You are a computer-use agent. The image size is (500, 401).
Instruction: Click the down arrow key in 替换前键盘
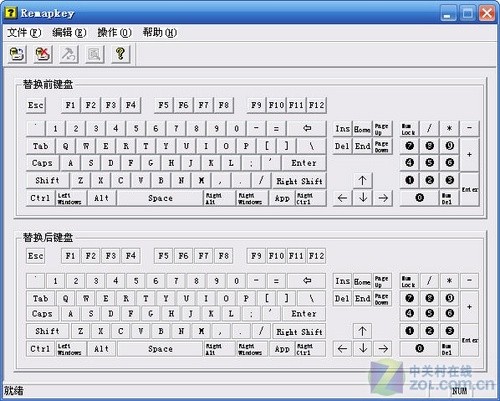point(363,198)
